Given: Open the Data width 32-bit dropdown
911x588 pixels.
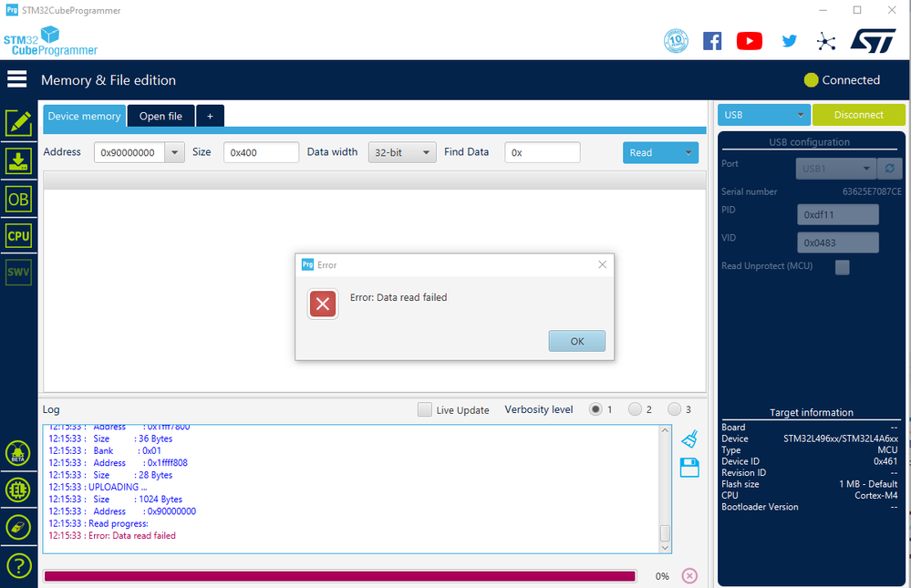Looking at the screenshot, I should coord(402,153).
